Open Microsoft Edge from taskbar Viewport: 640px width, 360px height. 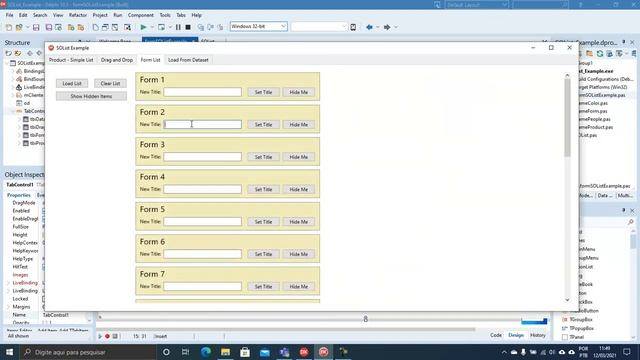tap(206, 352)
